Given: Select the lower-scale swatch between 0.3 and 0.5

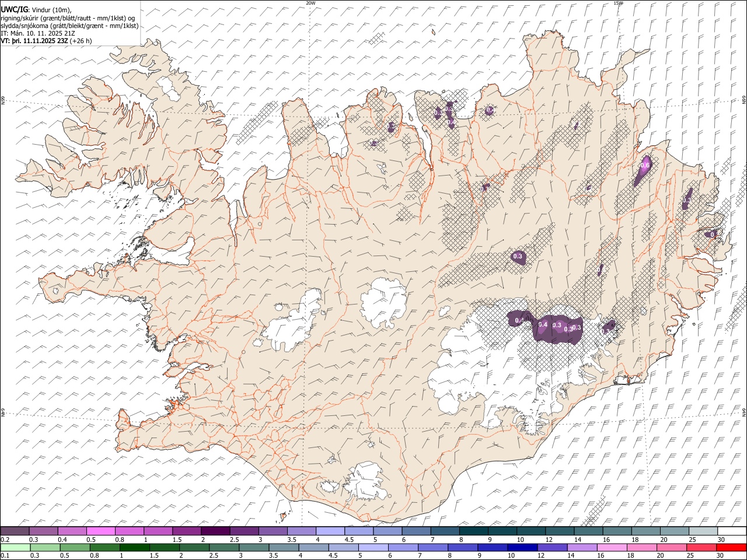Looking at the screenshot, I should [45, 547].
